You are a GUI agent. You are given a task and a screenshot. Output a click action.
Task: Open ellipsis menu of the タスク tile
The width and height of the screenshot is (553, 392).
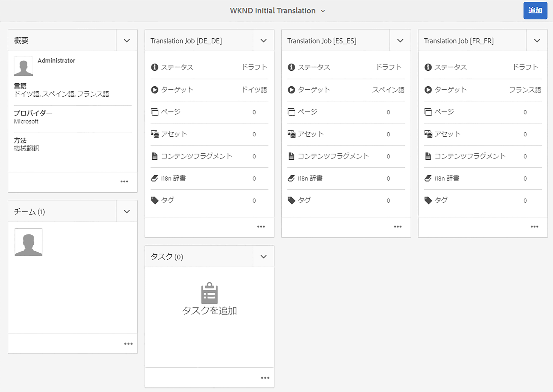265,378
